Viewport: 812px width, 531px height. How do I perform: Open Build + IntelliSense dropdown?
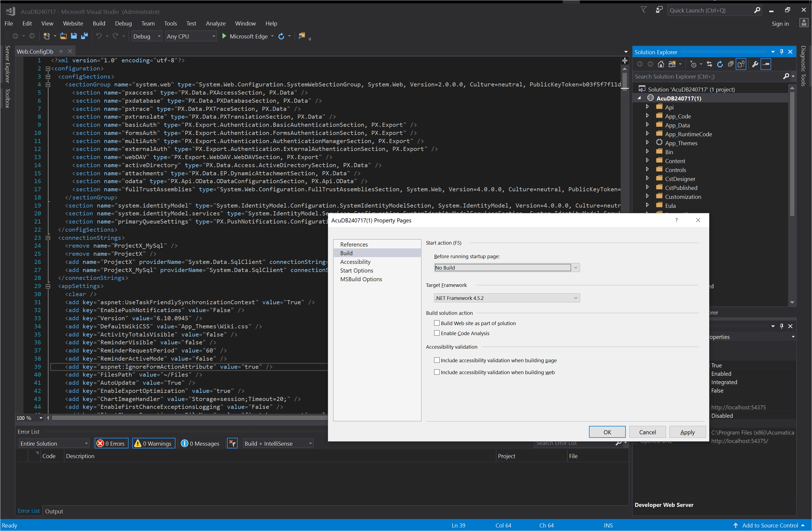click(278, 443)
